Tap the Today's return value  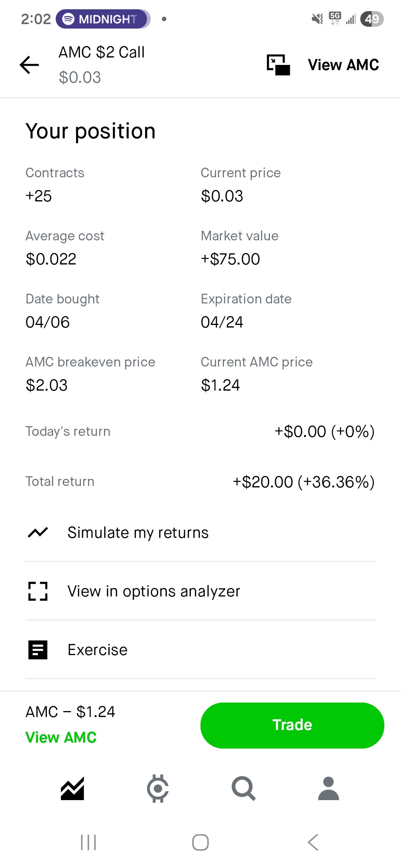tap(324, 431)
